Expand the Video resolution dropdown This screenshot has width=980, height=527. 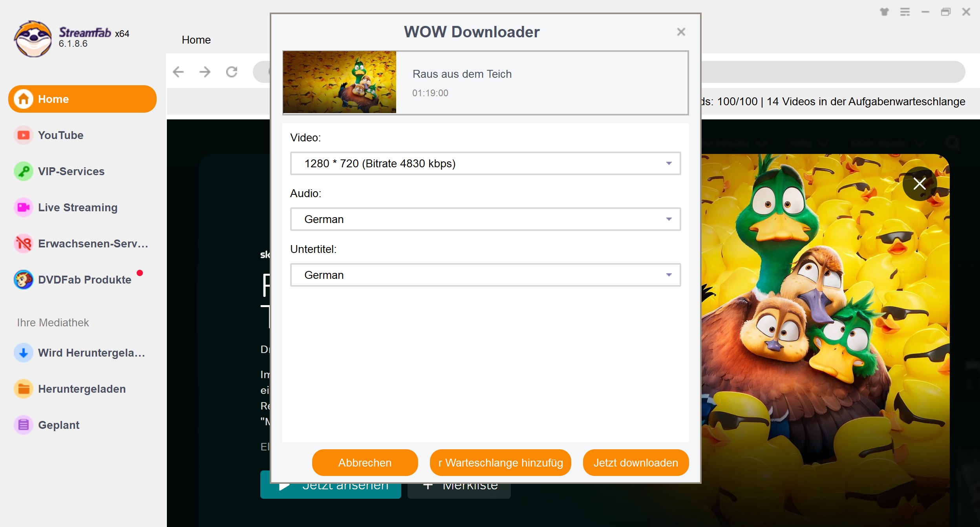click(668, 163)
